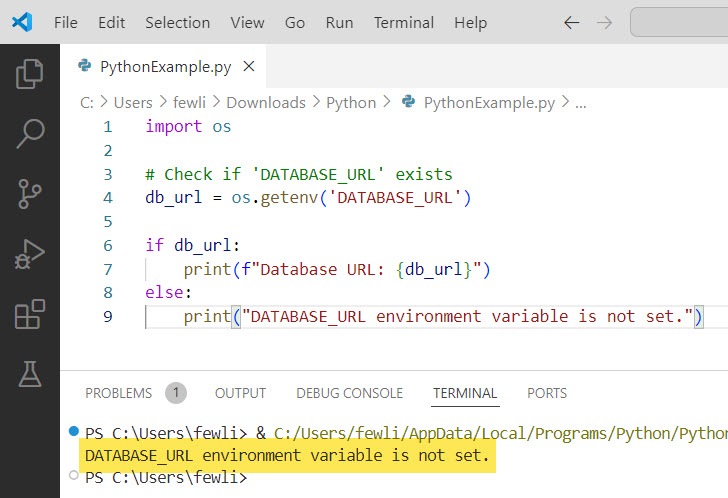
Task: Open the Extensions view
Action: click(30, 314)
